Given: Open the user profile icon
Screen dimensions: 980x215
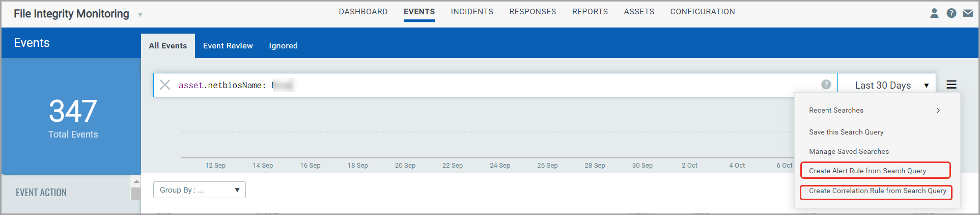Looking at the screenshot, I should pos(934,13).
